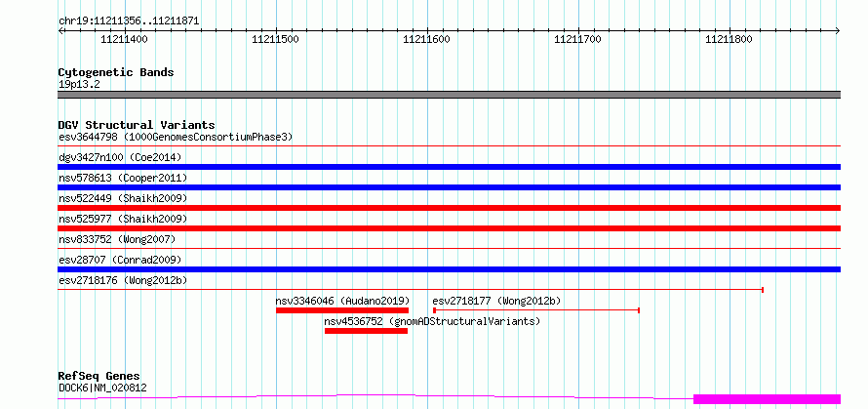This screenshot has height=409, width=868.
Task: Click red bar of nsv522449
Action: [x=449, y=208]
